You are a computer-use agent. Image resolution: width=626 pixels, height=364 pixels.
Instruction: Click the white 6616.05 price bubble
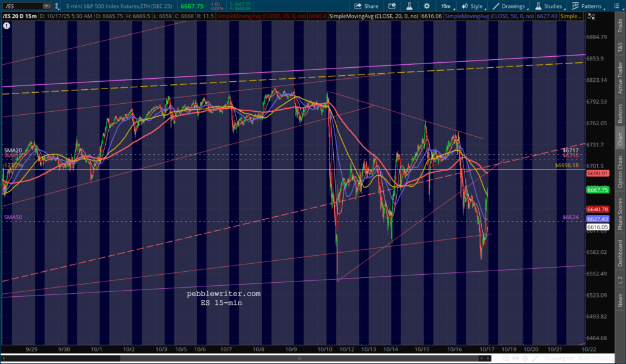coord(598,227)
